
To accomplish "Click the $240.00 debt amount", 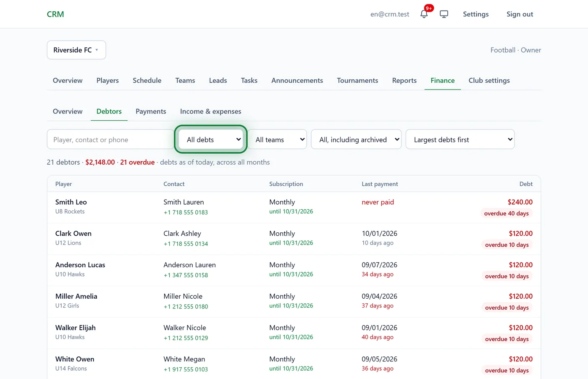I will [520, 202].
